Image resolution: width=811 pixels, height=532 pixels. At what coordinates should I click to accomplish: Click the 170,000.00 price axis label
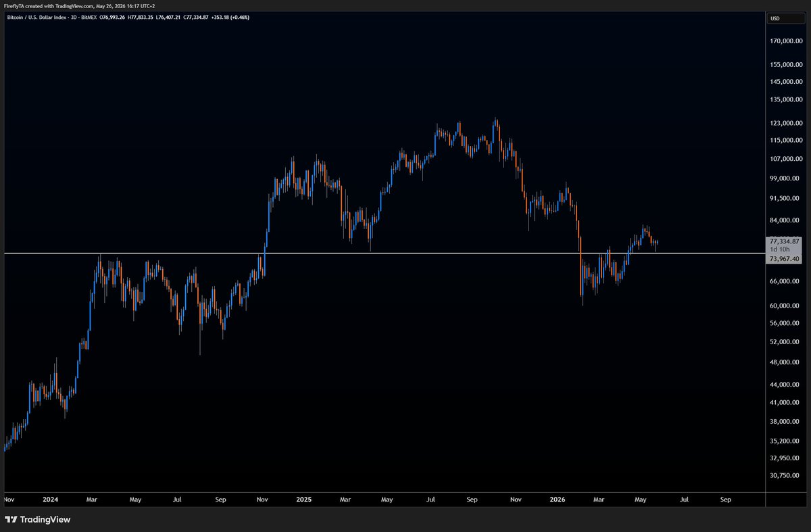tap(786, 41)
